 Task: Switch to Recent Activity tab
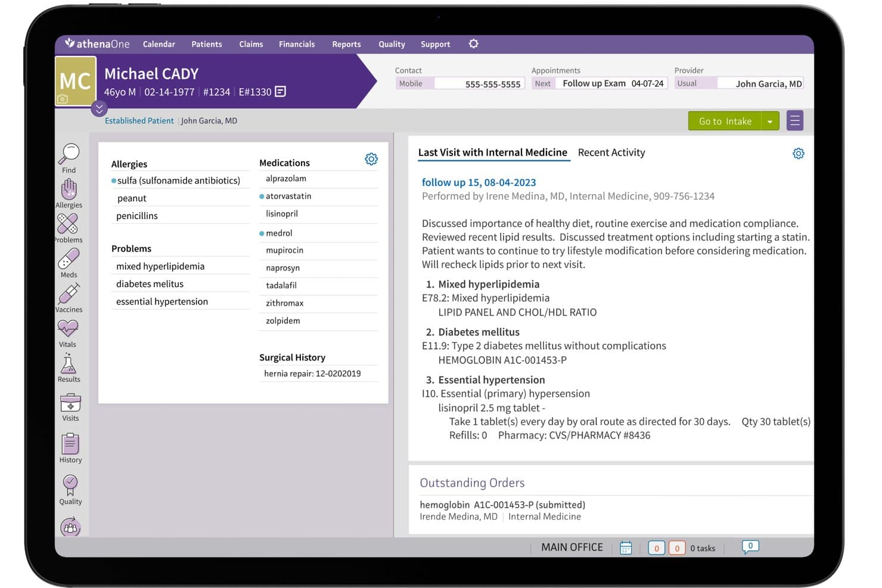(x=611, y=153)
